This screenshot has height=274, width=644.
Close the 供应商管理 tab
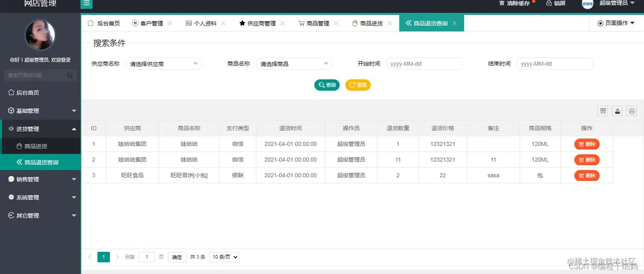[x=282, y=23]
